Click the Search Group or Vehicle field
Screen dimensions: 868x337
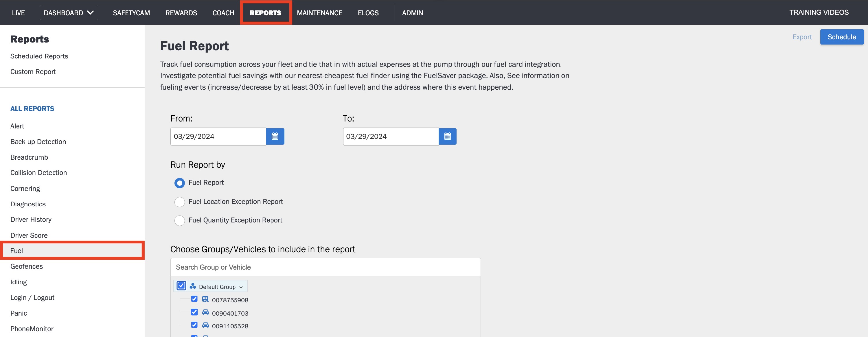point(325,267)
